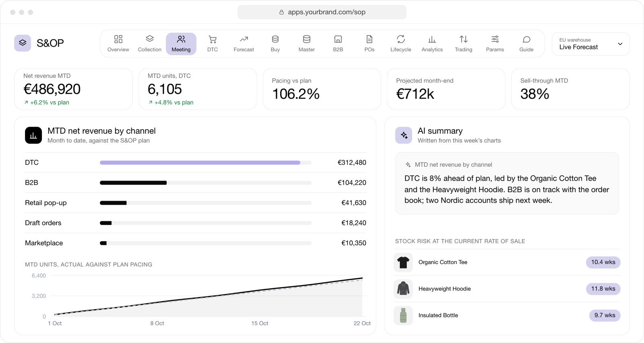Click the MTD net revenue by channel title
This screenshot has height=343, width=644.
101,131
